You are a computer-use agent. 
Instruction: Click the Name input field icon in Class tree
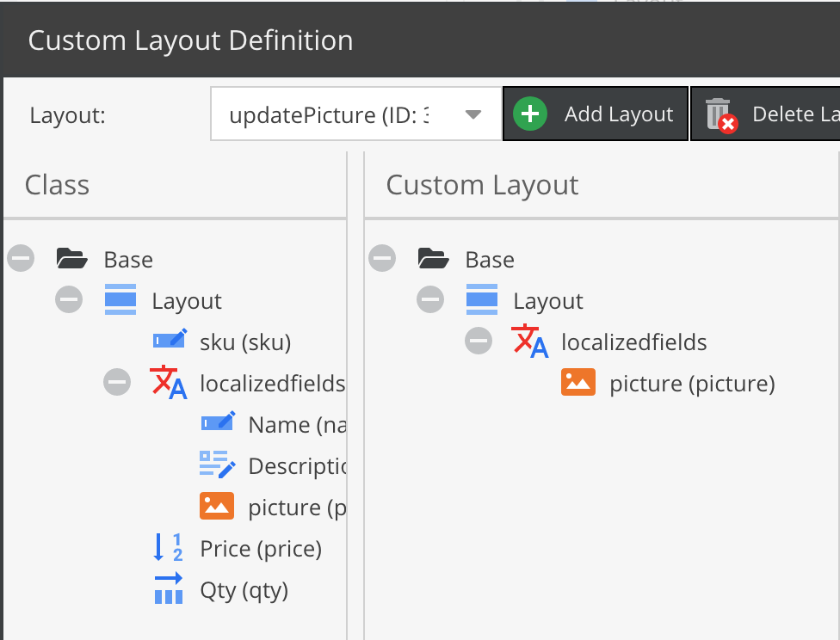[x=217, y=424]
